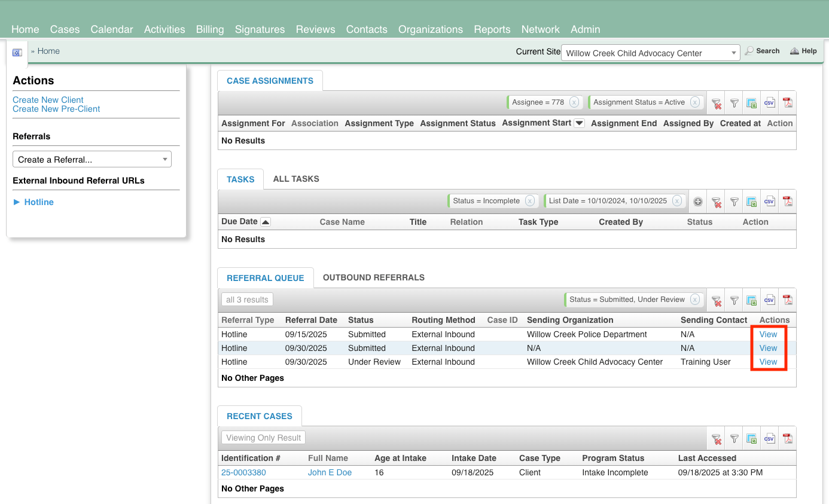Viewport: 829px width, 504px height.
Task: Export Recent Cases as CSV
Action: [x=770, y=438]
